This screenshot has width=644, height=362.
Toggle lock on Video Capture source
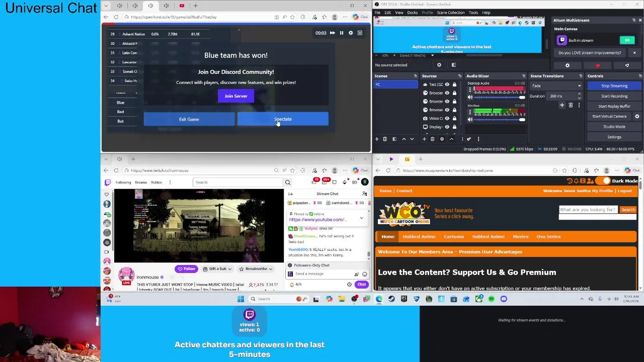[x=454, y=118]
